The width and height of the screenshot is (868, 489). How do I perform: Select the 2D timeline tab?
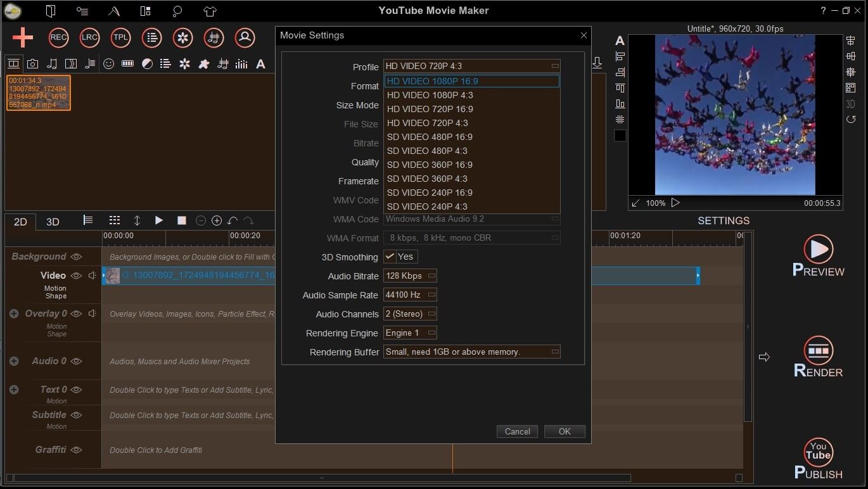[x=20, y=222]
